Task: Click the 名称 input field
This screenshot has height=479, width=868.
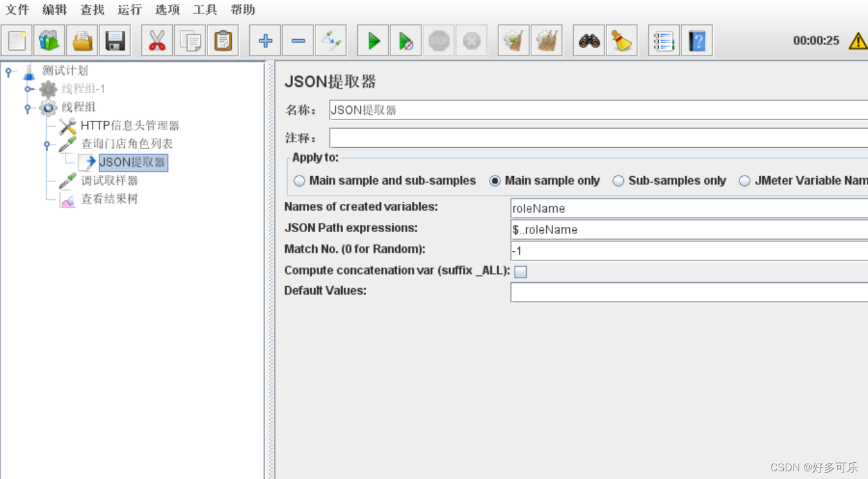Action: point(598,110)
